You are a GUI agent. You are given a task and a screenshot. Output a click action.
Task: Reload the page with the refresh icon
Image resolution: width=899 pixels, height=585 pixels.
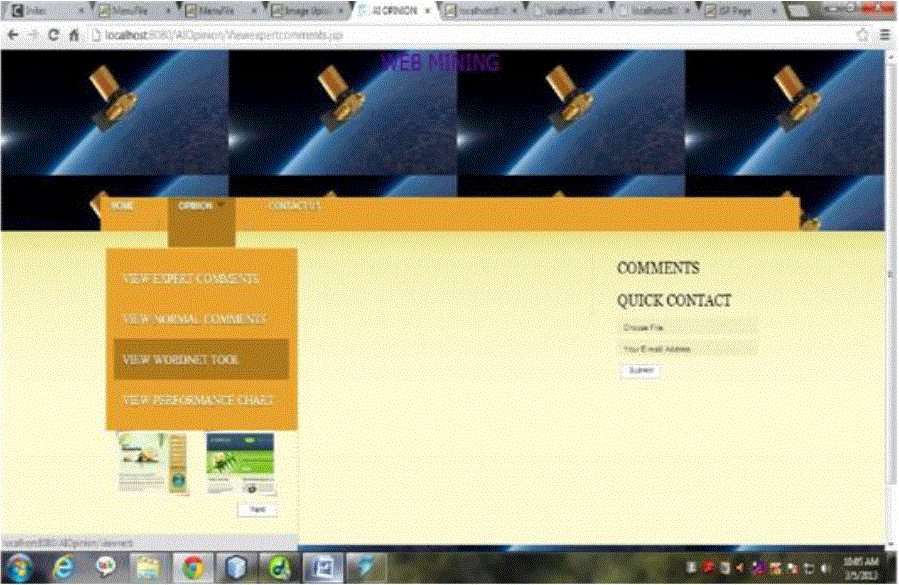coord(53,34)
